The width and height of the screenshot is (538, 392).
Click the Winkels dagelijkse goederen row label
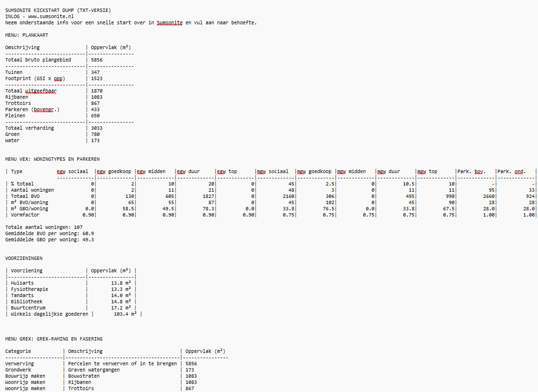[x=49, y=314]
